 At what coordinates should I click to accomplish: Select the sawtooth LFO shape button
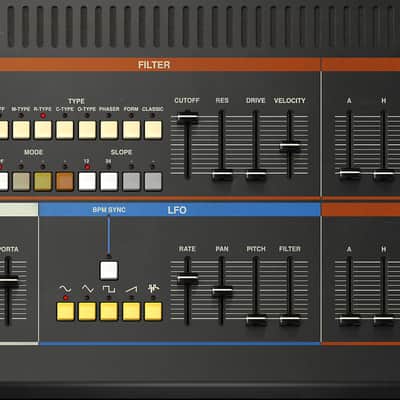(x=132, y=311)
